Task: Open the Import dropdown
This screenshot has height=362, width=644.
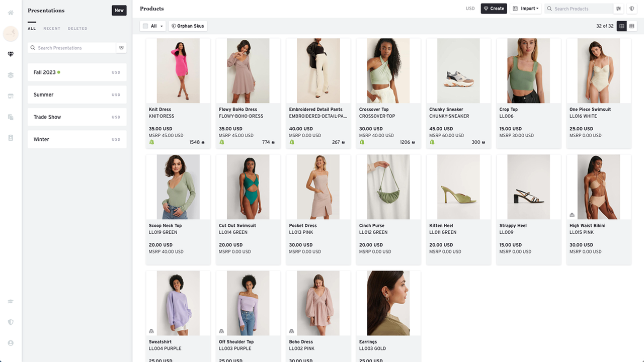Action: (525, 9)
